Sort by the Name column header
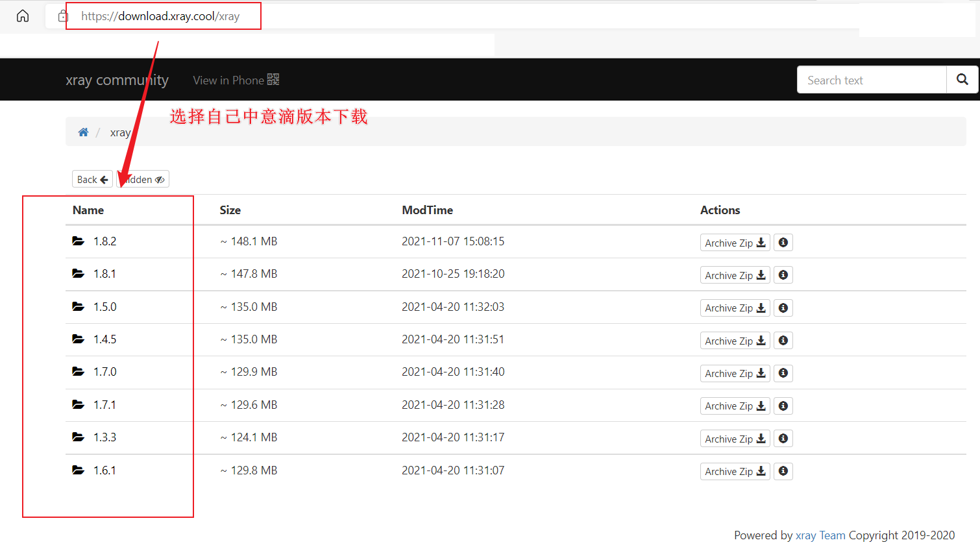This screenshot has width=980, height=549. pos(88,210)
